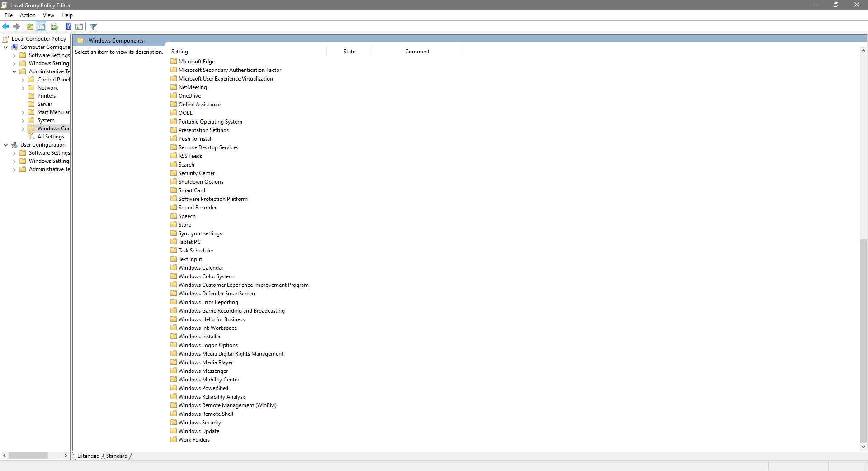The width and height of the screenshot is (868, 471).
Task: Open the View menu
Action: pos(48,15)
